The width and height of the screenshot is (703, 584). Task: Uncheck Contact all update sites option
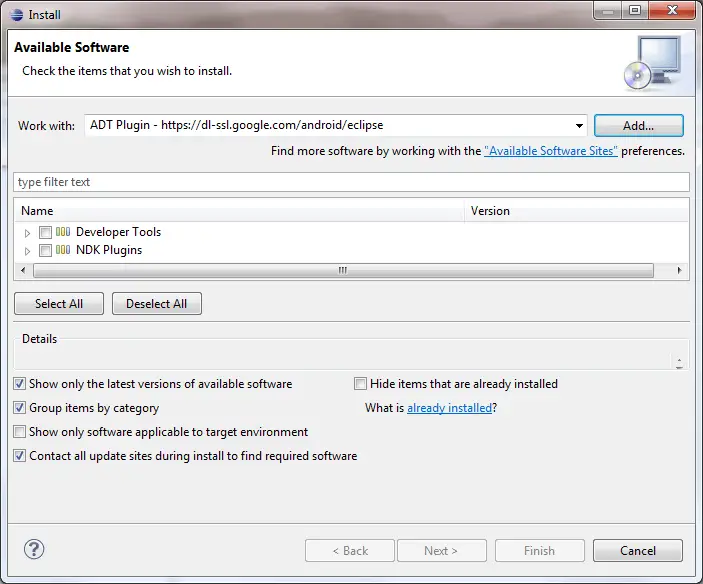pos(20,456)
